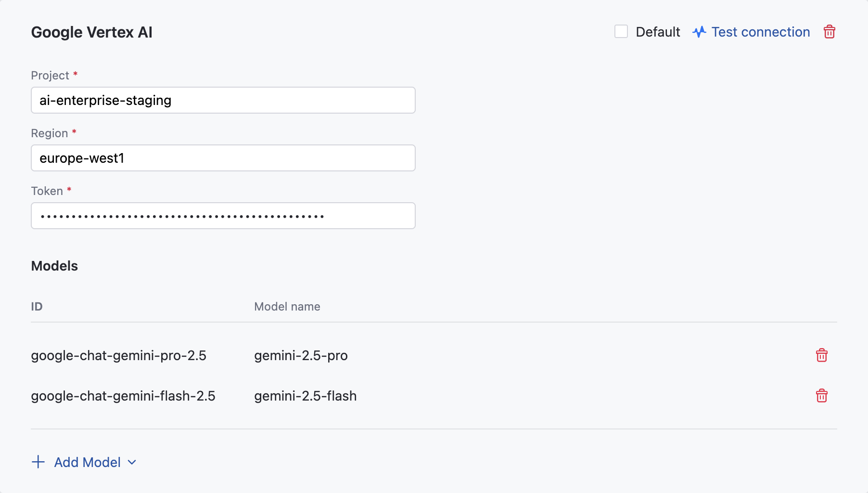The image size is (868, 493).
Task: Select the google-chat-gemini-flash-2.5 ID cell
Action: pyautogui.click(x=123, y=396)
